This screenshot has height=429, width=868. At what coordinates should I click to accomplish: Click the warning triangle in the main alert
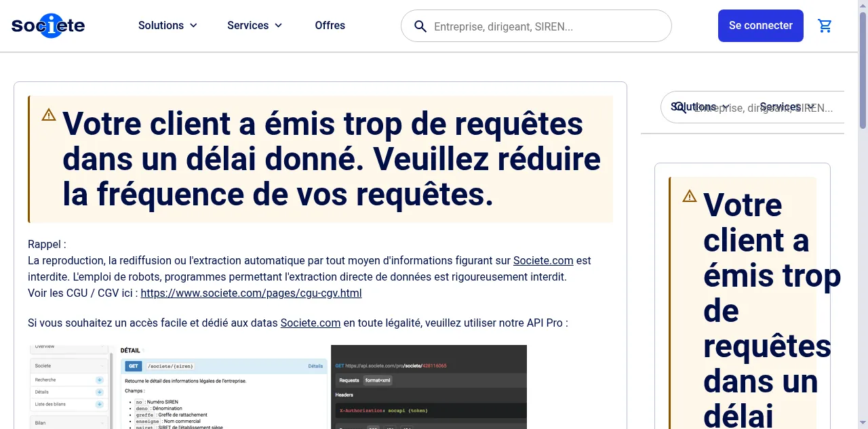tap(49, 115)
